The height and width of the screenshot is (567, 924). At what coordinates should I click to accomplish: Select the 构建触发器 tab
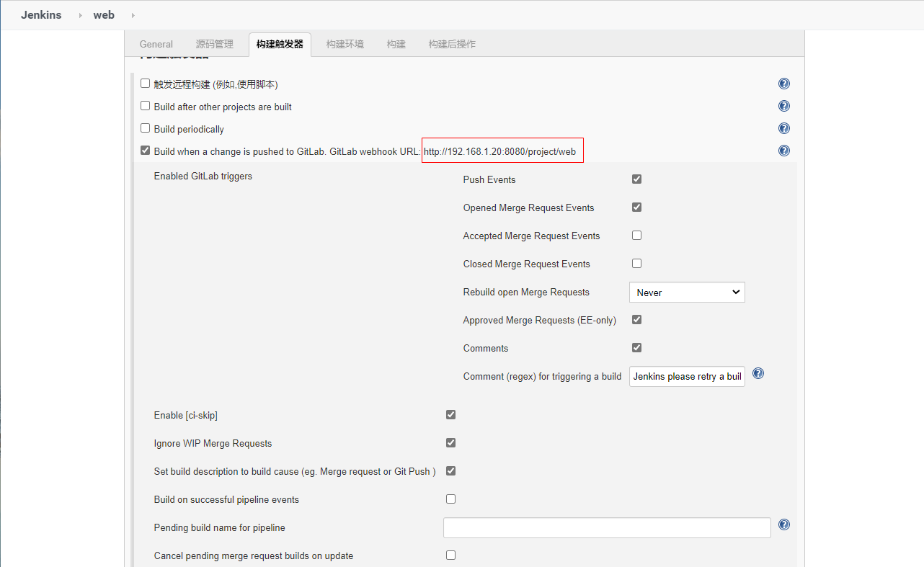280,44
